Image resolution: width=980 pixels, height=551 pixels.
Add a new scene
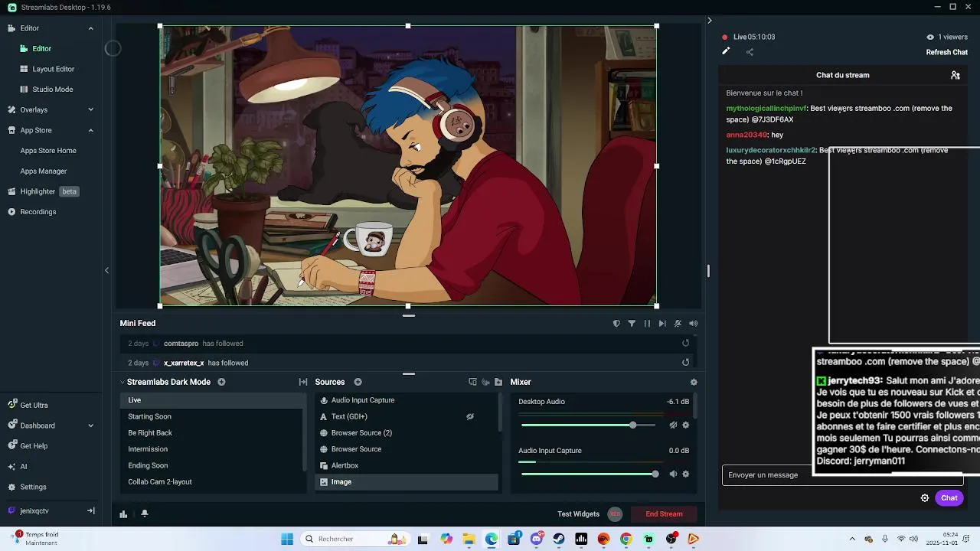coord(221,382)
